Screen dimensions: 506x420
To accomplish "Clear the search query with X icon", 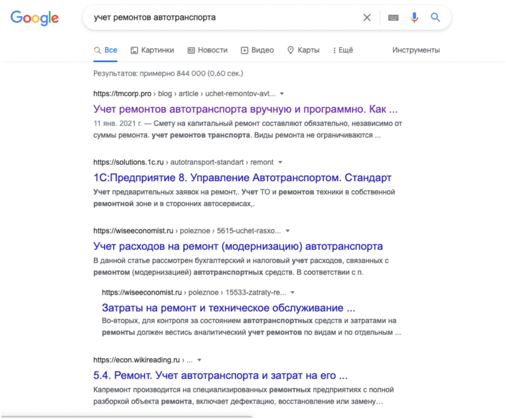I will 367,18.
